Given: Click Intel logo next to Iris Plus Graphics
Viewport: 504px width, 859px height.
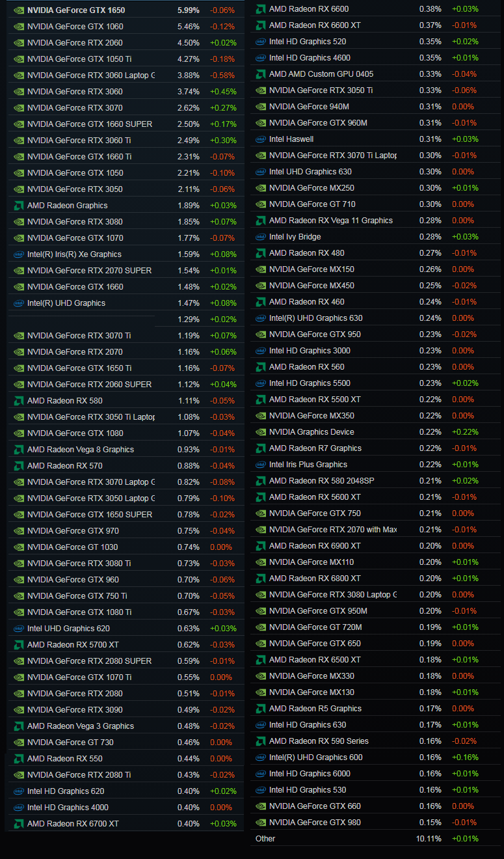Looking at the screenshot, I should click(x=261, y=465).
